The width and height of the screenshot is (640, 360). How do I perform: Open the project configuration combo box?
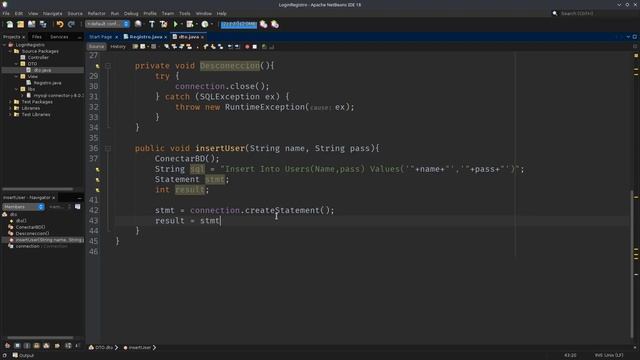click(x=107, y=24)
